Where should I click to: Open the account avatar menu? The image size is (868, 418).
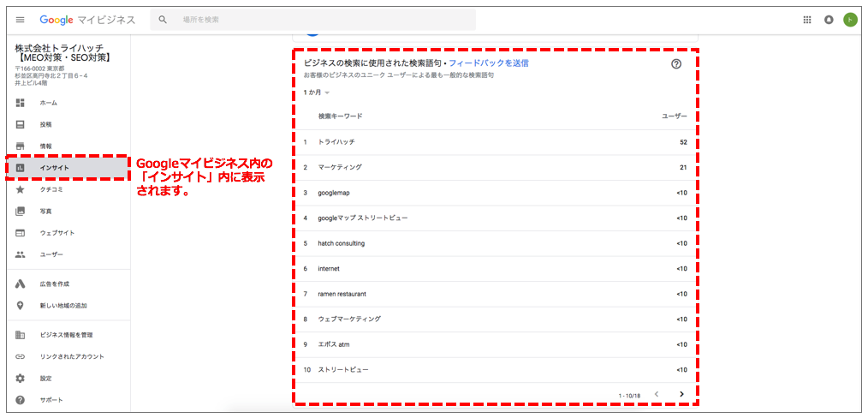pyautogui.click(x=850, y=20)
